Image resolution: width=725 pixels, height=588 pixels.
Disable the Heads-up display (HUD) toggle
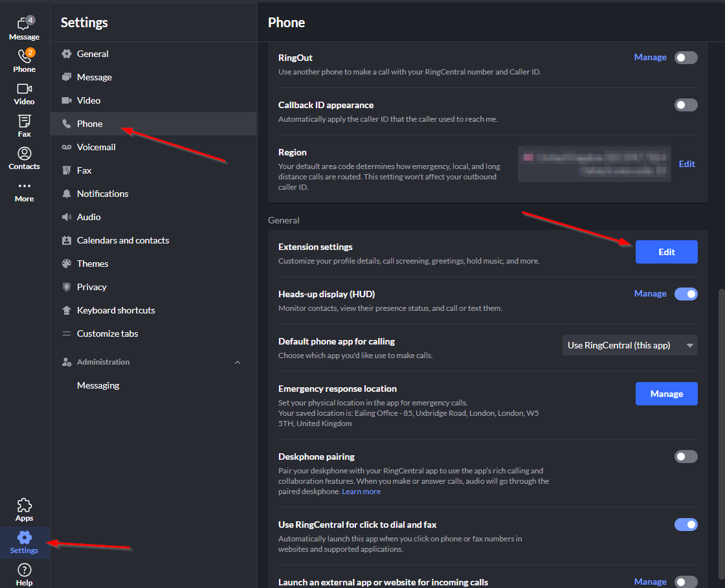pos(686,294)
